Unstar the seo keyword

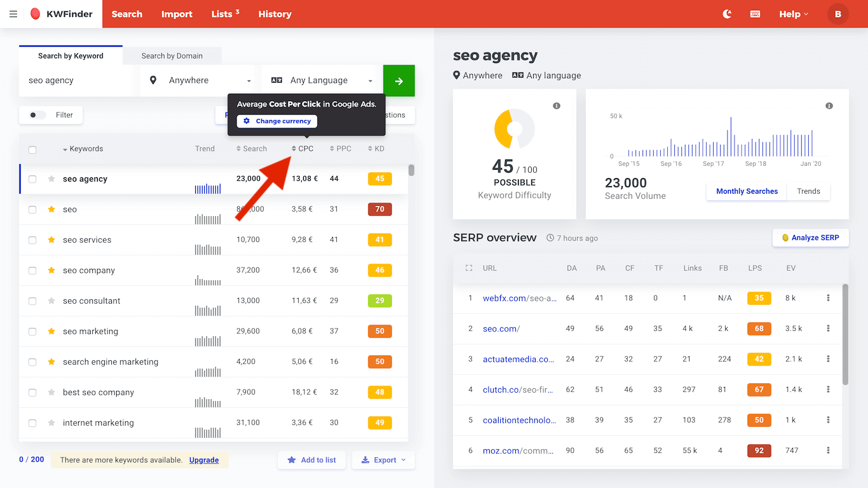[51, 209]
